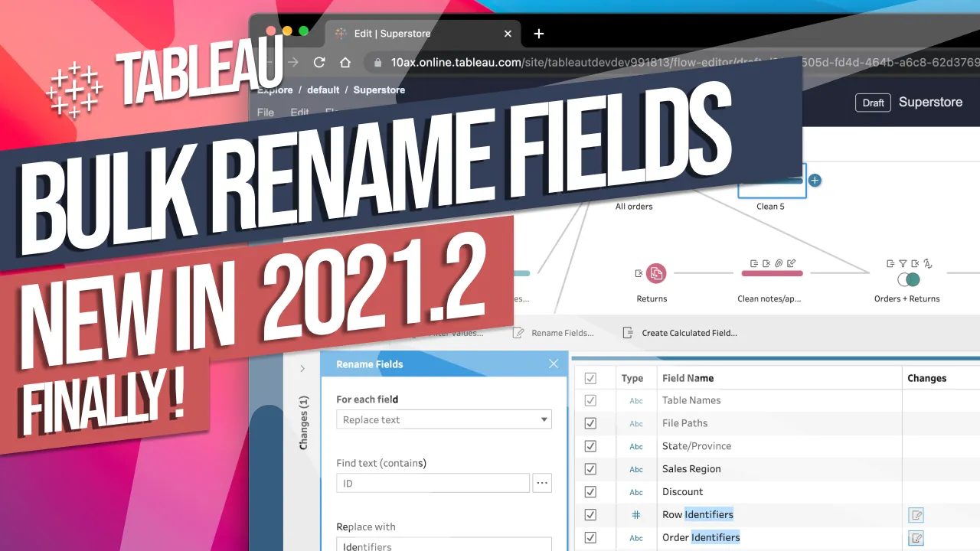The image size is (980, 551).
Task: Click the Create Calculated Field icon
Action: point(628,333)
